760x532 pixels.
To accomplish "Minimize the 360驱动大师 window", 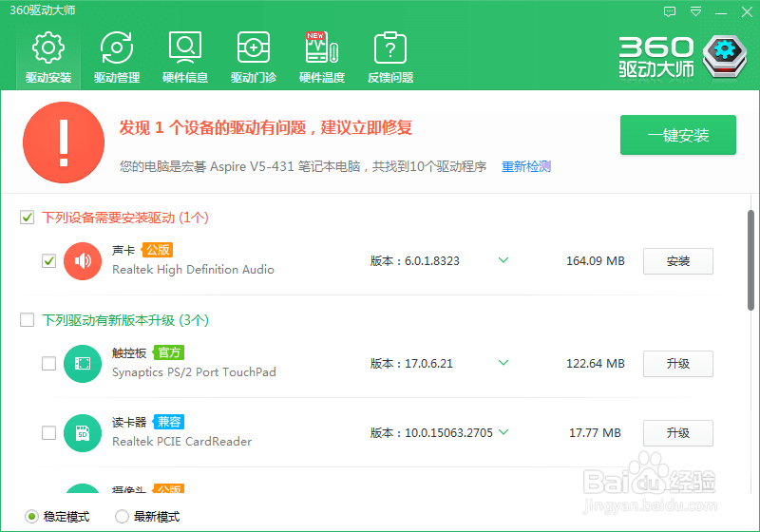I will tap(721, 13).
